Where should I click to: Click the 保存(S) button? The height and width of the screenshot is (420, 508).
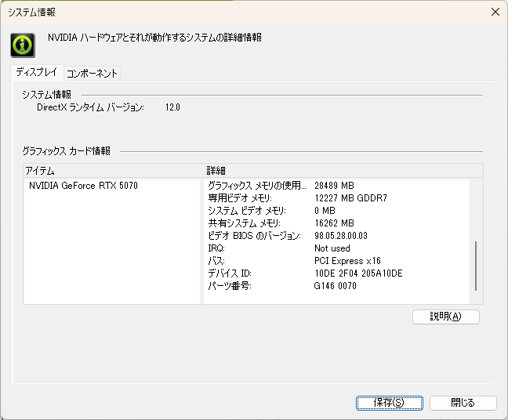(389, 403)
